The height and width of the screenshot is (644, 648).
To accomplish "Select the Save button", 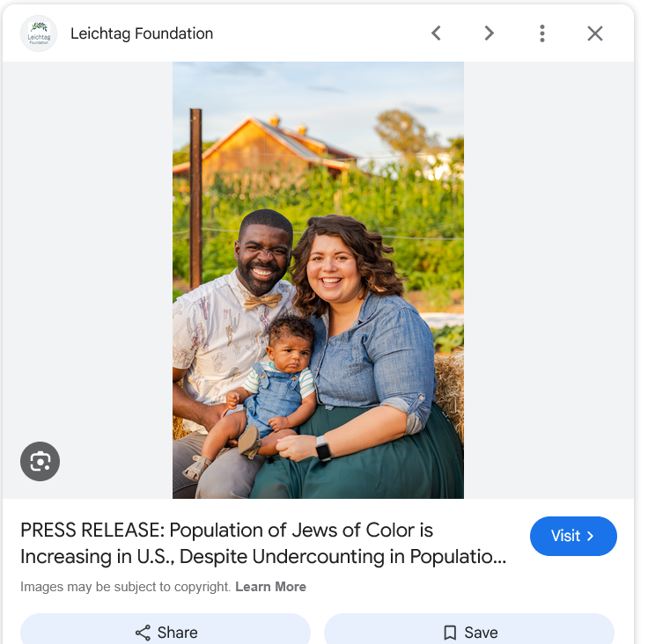I will click(x=469, y=629).
